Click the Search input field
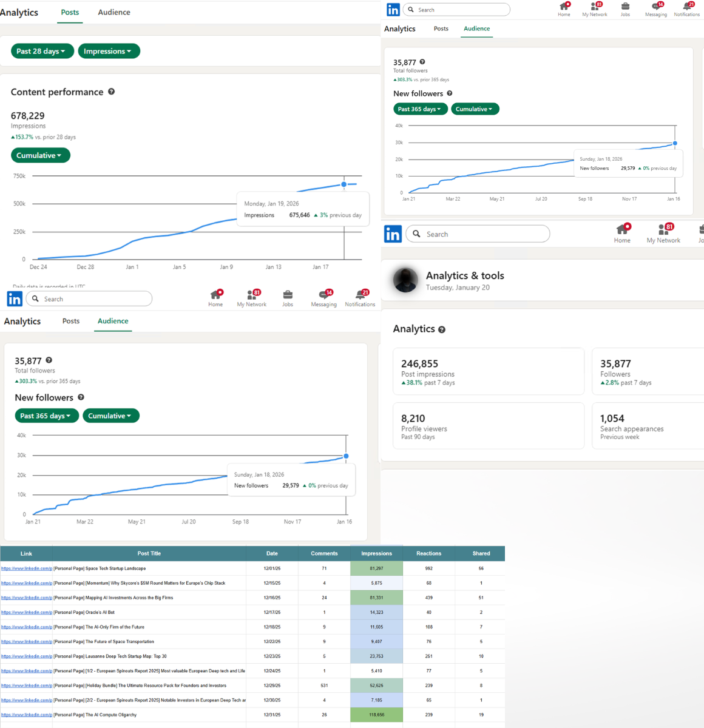704x728 pixels. tap(89, 298)
